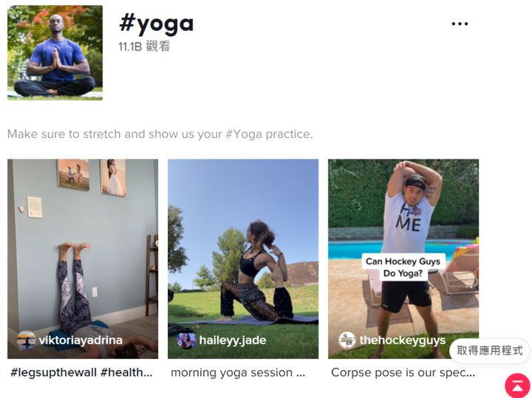Viewport: 532px width, 398px height.
Task: Open haileyy.jade's profile avatar
Action: point(187,340)
